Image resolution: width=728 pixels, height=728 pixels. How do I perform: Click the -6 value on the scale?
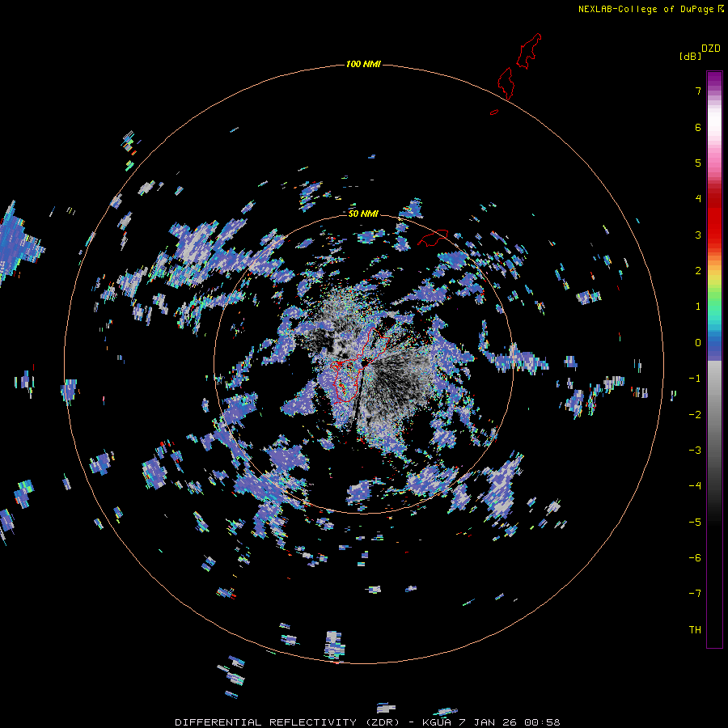click(695, 558)
